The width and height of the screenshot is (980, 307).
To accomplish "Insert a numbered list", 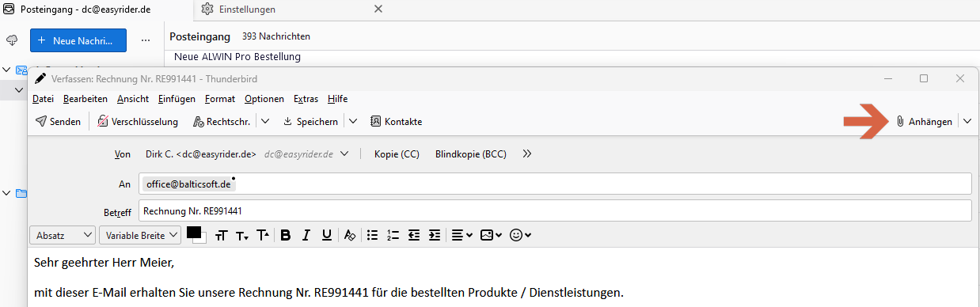I will coord(393,235).
